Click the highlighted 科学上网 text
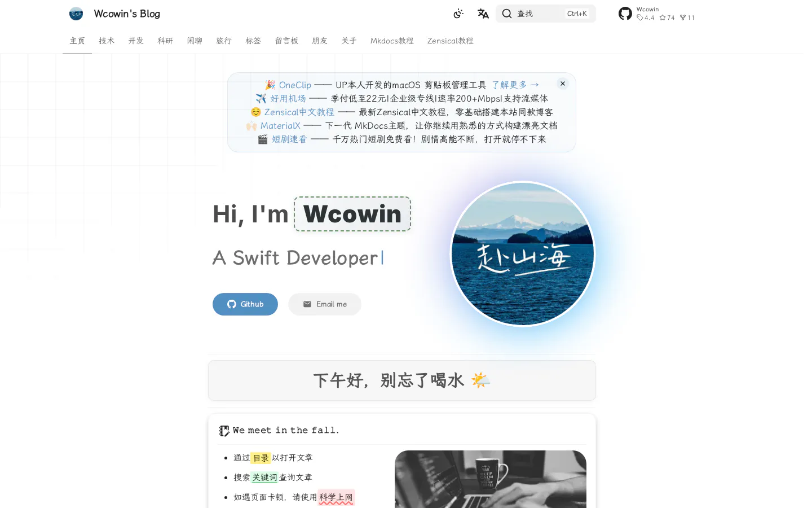 point(336,497)
